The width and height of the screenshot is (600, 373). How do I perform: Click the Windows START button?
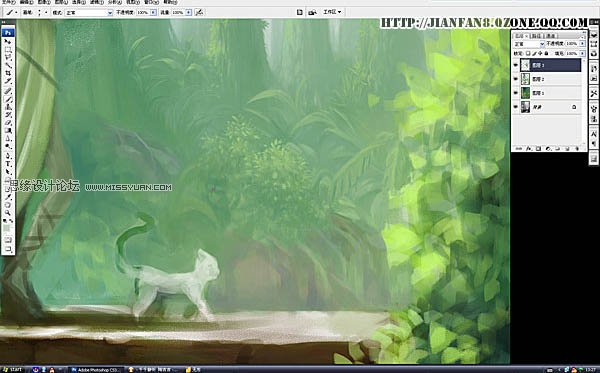pos(12,370)
